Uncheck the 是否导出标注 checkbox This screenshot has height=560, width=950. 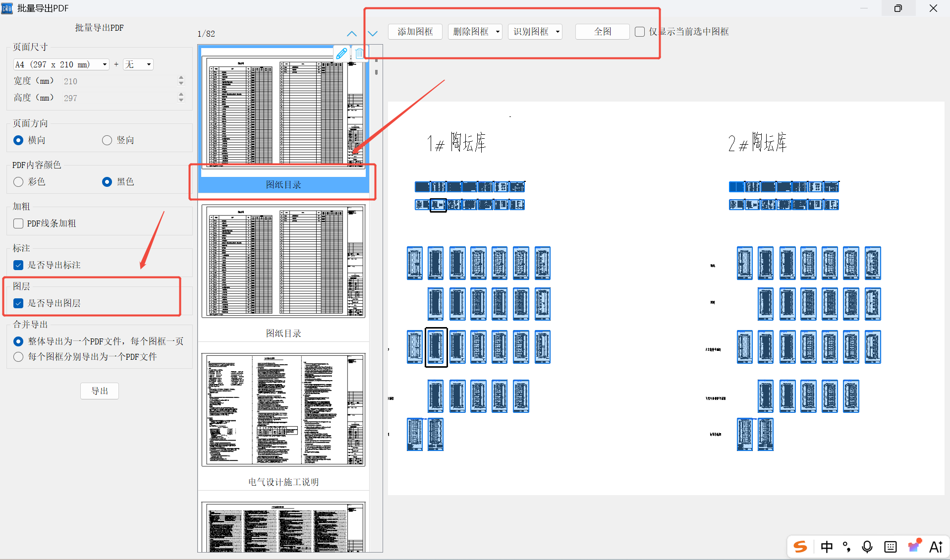click(18, 265)
